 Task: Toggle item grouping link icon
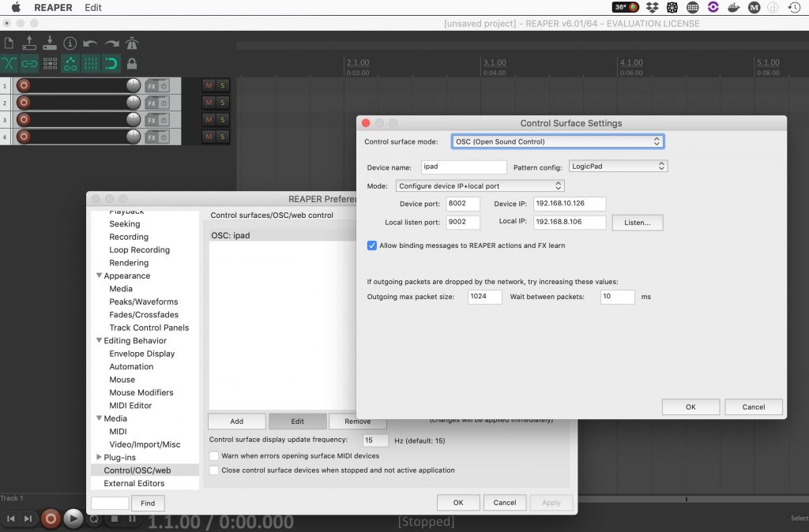29,63
